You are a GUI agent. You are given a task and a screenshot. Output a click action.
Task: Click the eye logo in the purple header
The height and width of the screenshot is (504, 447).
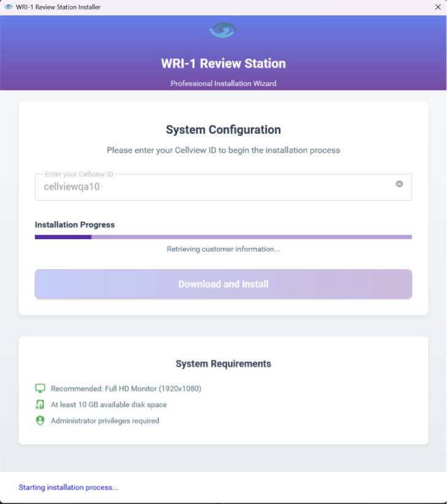(223, 30)
